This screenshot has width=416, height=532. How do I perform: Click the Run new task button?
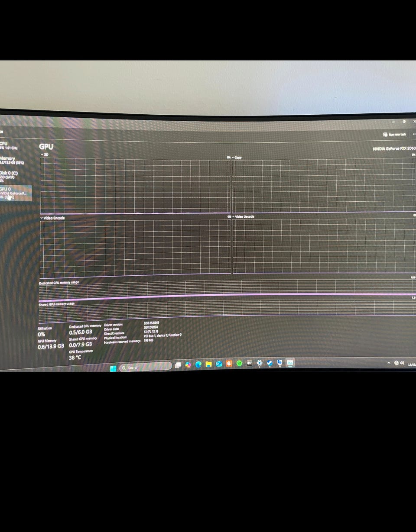click(395, 135)
